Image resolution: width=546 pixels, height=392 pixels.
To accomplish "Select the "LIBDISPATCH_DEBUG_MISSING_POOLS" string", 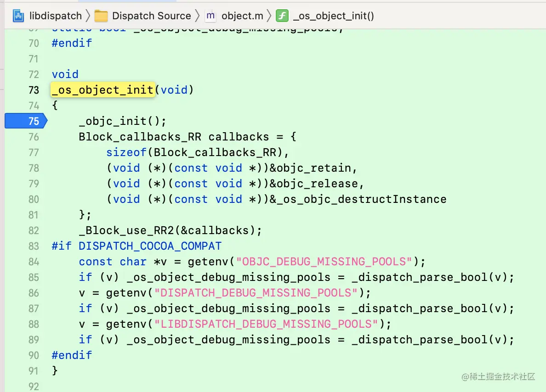I will click(x=269, y=324).
